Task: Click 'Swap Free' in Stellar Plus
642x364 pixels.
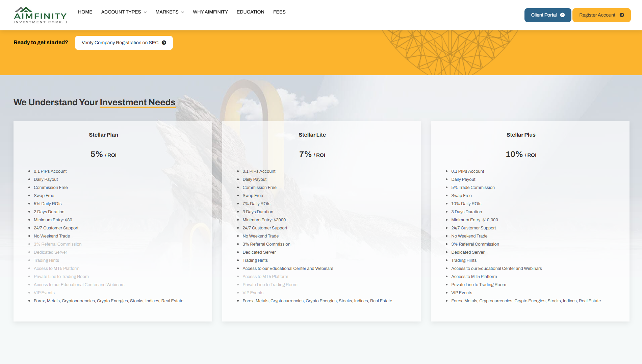Action: [x=461, y=196]
